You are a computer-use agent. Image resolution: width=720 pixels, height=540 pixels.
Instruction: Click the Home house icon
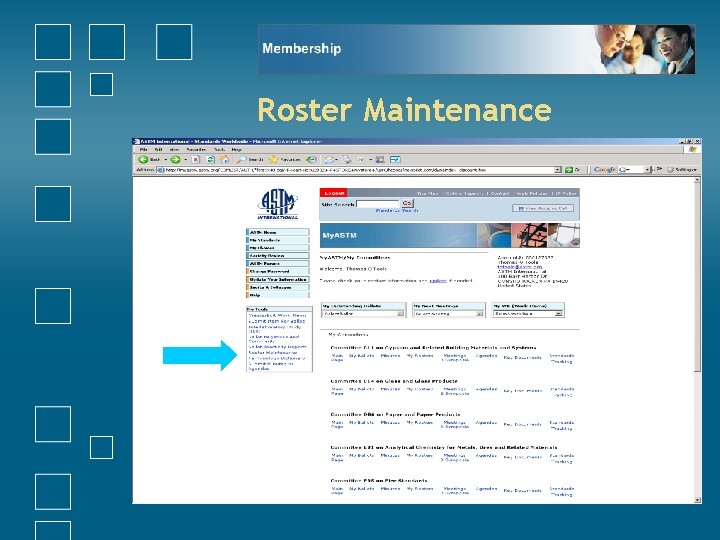pyautogui.click(x=225, y=159)
